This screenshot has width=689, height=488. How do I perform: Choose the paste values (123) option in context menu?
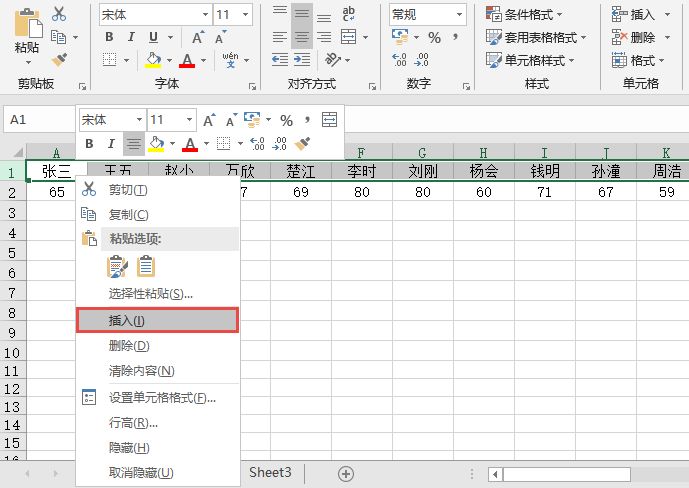pyautogui.click(x=146, y=266)
